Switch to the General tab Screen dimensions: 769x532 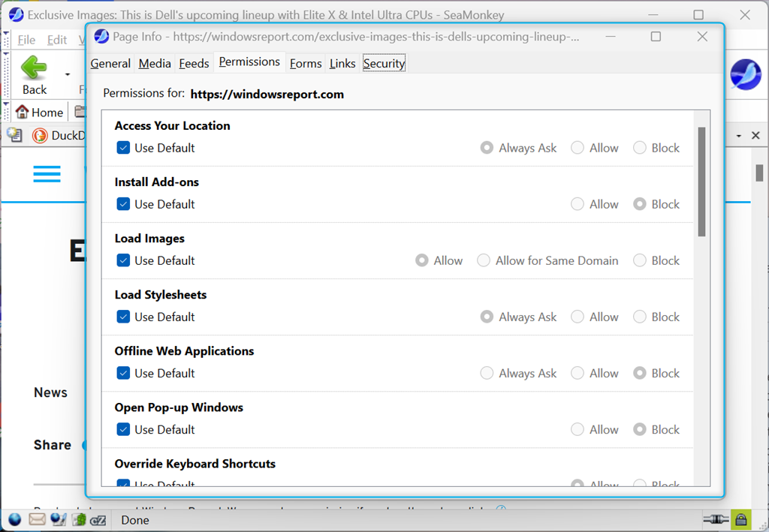click(110, 63)
